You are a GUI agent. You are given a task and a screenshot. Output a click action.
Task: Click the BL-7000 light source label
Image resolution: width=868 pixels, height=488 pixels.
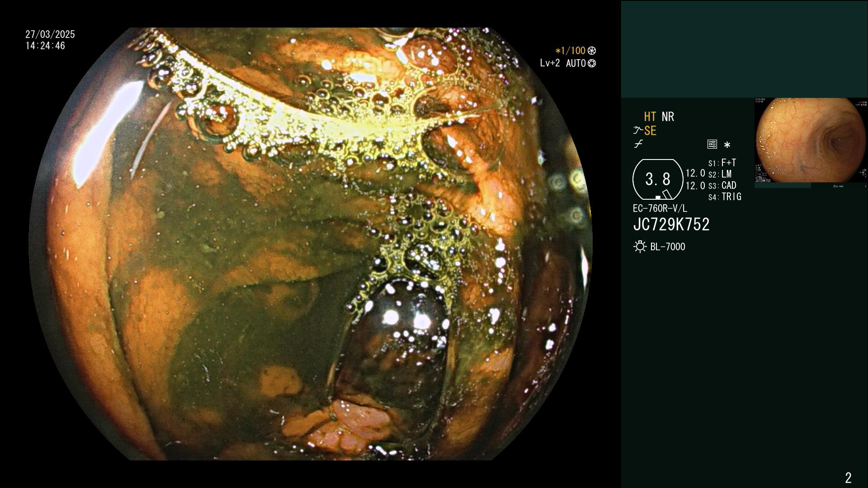point(668,247)
